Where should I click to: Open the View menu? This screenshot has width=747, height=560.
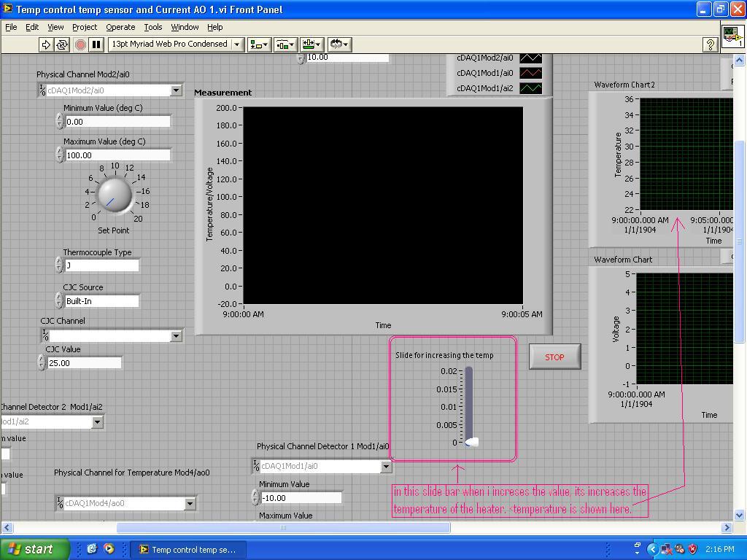pyautogui.click(x=55, y=27)
